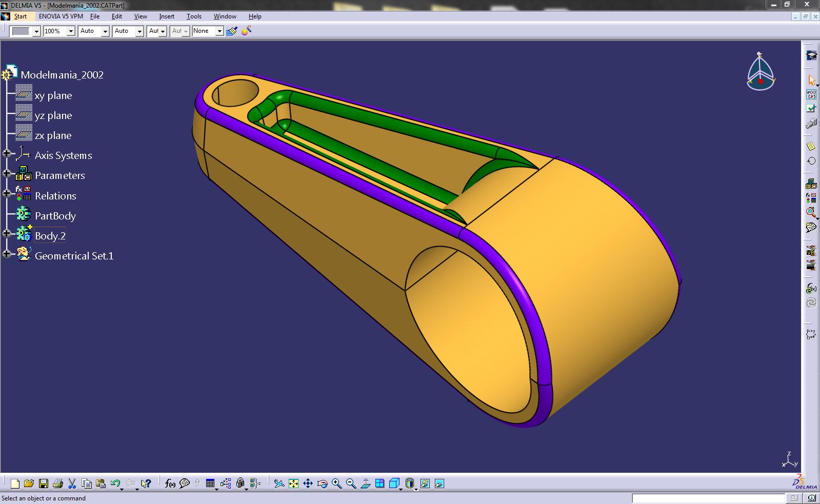Open the Formula f(x) editor

[170, 483]
